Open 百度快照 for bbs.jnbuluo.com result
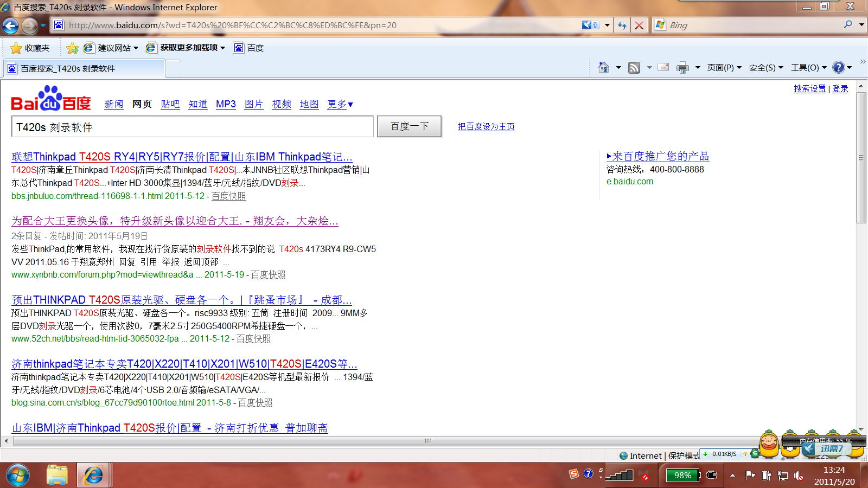868x488 pixels. pos(228,196)
